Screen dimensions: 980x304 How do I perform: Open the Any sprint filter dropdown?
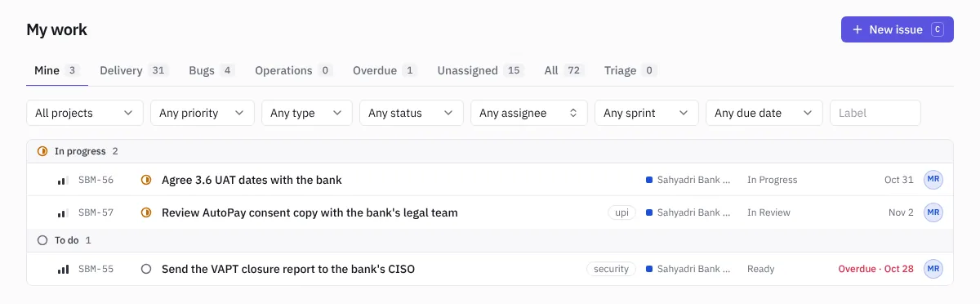(x=647, y=113)
